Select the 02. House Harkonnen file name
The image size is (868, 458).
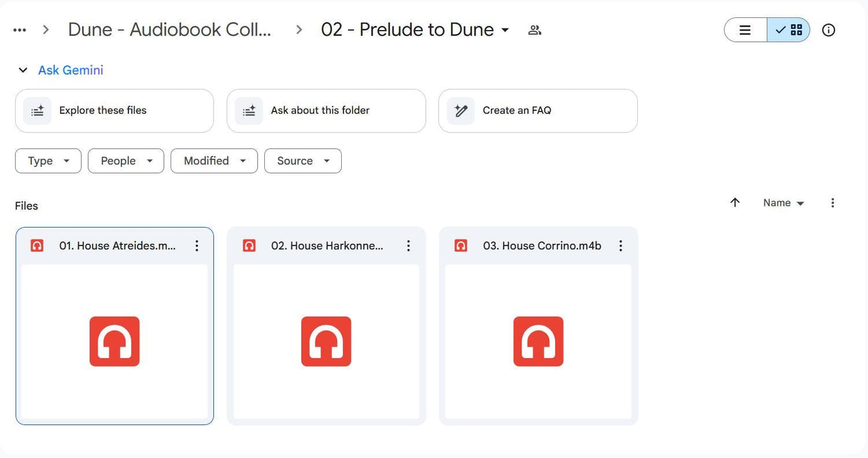point(327,246)
